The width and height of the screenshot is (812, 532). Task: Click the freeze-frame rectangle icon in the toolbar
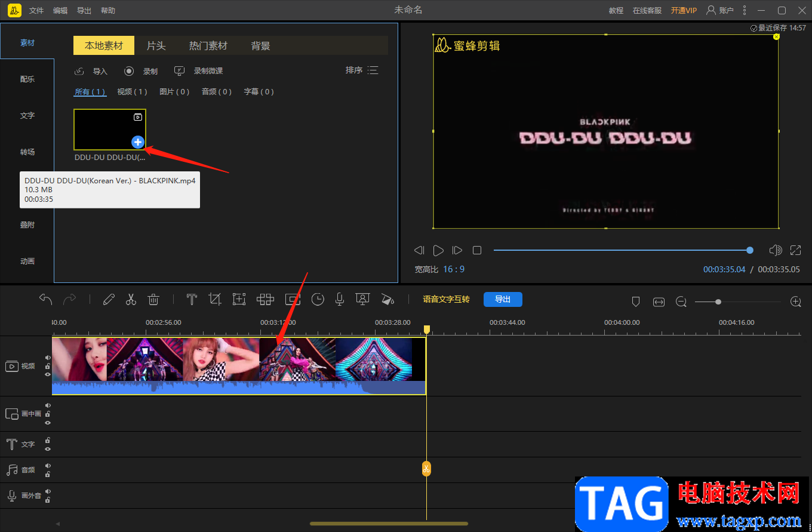(x=293, y=299)
